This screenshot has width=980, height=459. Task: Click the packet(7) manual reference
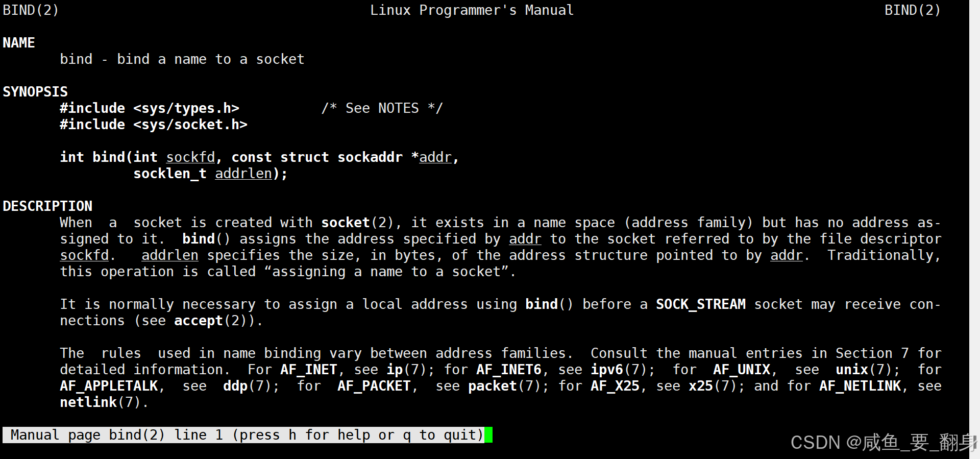505,386
